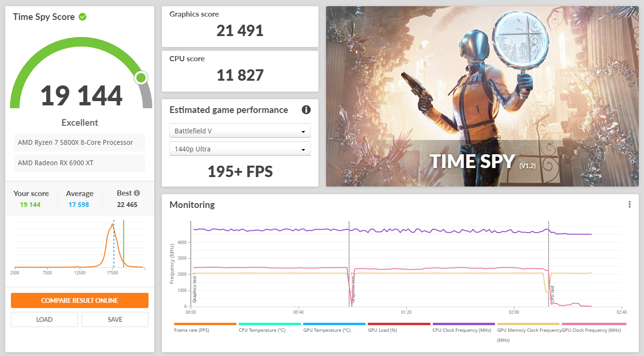Click the score gauge indicator knob
This screenshot has width=644, height=356.
pyautogui.click(x=140, y=78)
